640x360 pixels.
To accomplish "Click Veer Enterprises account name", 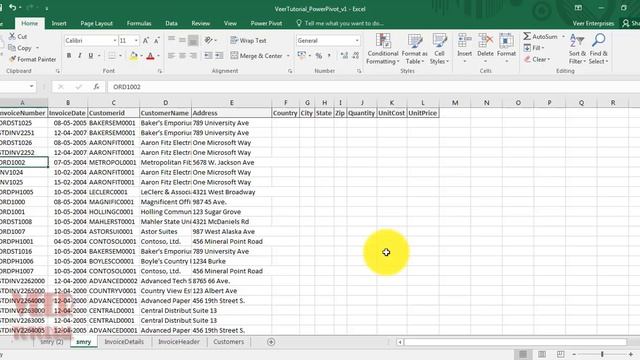I will [593, 23].
